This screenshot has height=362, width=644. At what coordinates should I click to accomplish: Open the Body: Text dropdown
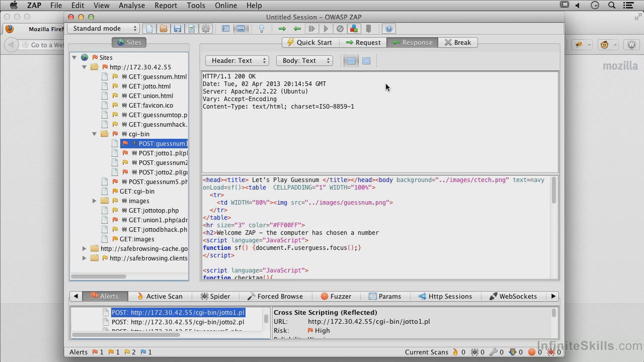[x=304, y=61]
